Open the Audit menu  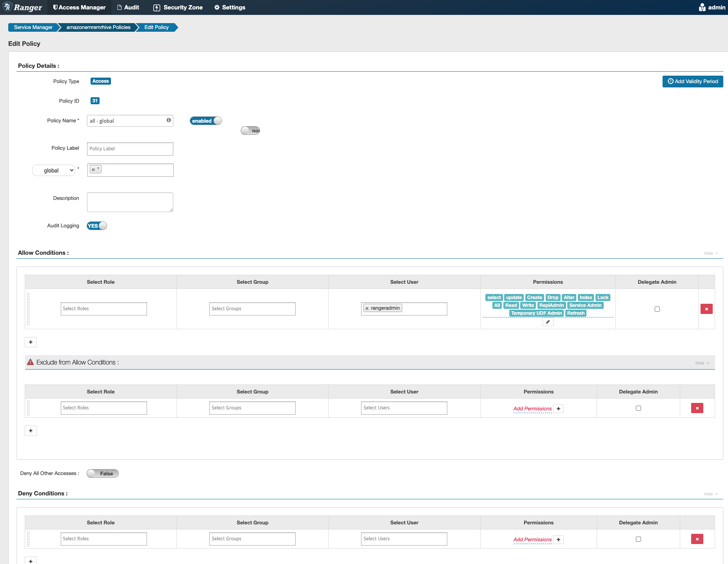pyautogui.click(x=128, y=7)
